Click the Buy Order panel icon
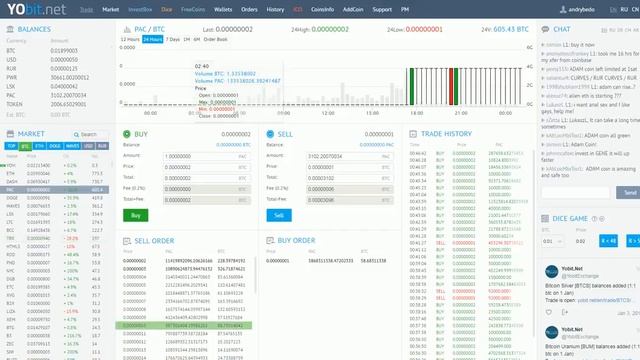 click(x=270, y=240)
